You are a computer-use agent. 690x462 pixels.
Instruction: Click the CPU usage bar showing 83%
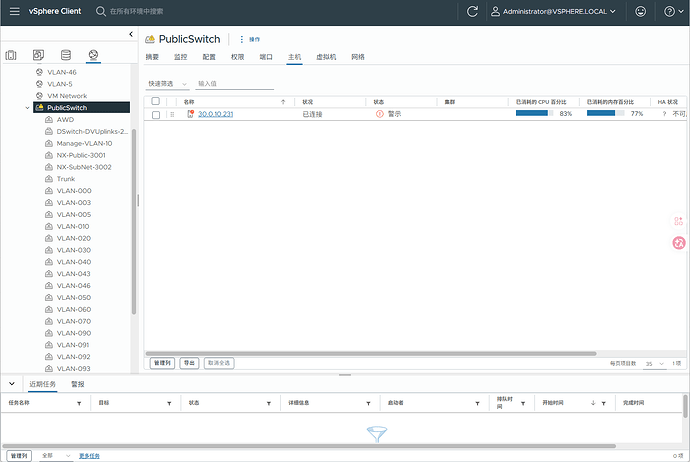tap(535, 114)
